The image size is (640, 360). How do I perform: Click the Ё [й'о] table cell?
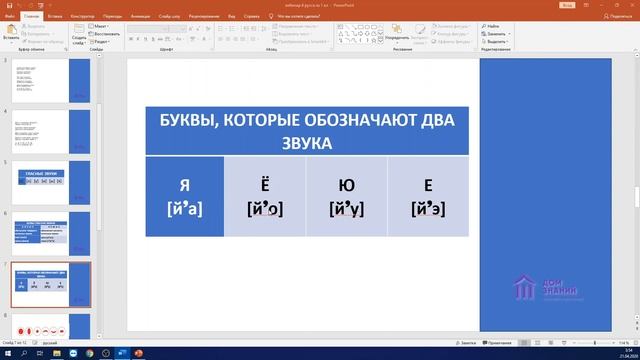click(265, 196)
